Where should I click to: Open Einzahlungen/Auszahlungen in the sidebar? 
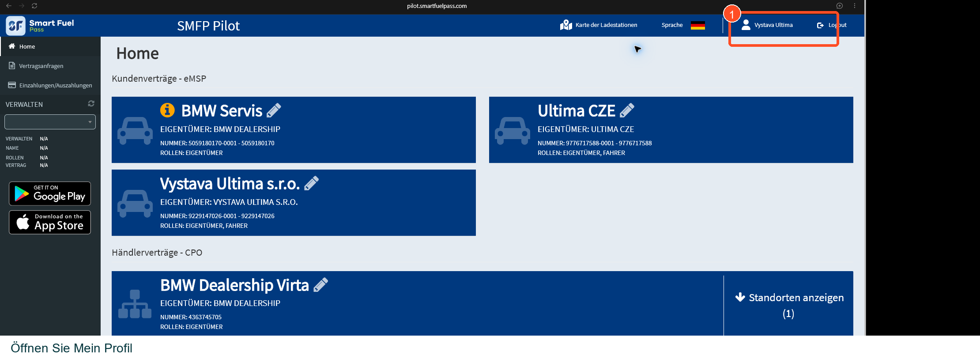[50, 85]
